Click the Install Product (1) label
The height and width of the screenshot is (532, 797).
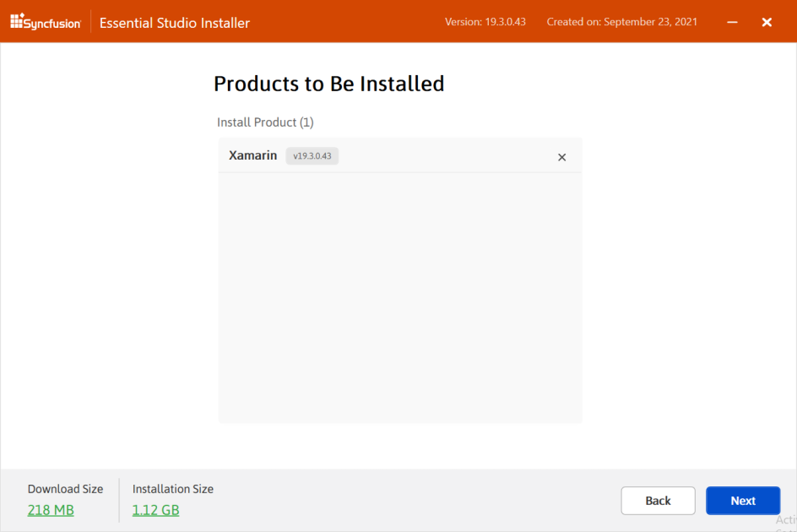[265, 122]
